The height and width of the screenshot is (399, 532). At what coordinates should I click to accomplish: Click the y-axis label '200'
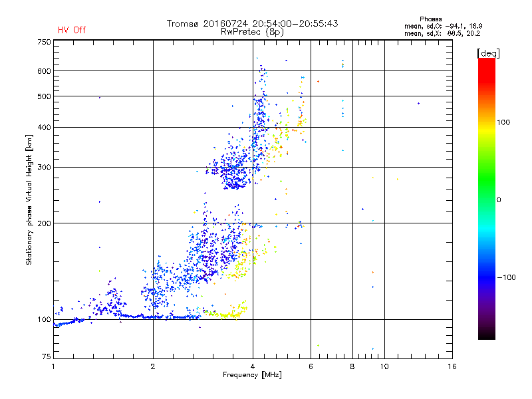(x=44, y=223)
